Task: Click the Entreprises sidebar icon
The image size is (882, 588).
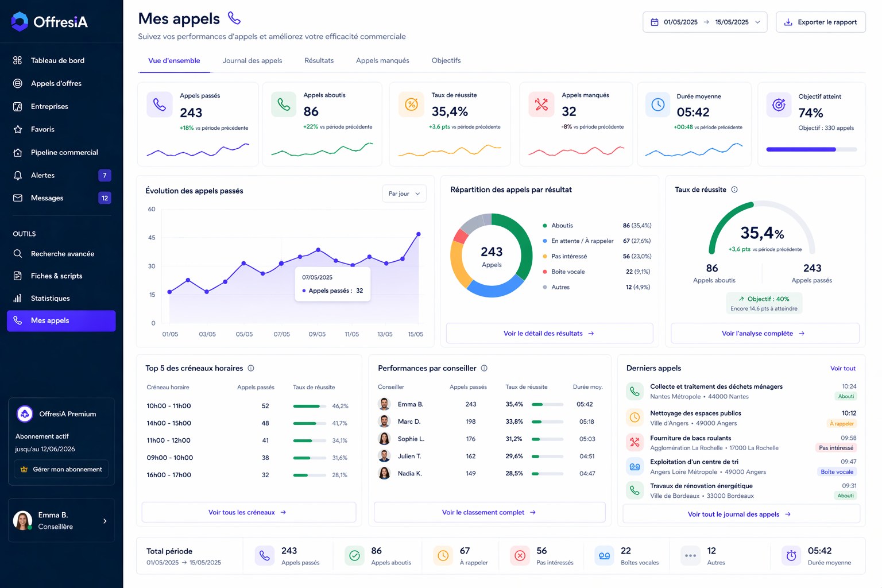Action: 18,106
